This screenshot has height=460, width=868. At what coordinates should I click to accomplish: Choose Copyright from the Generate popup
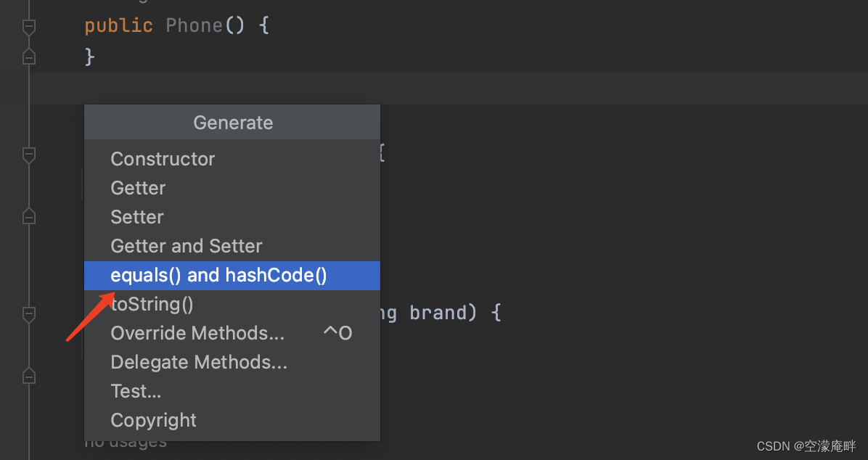(x=153, y=419)
